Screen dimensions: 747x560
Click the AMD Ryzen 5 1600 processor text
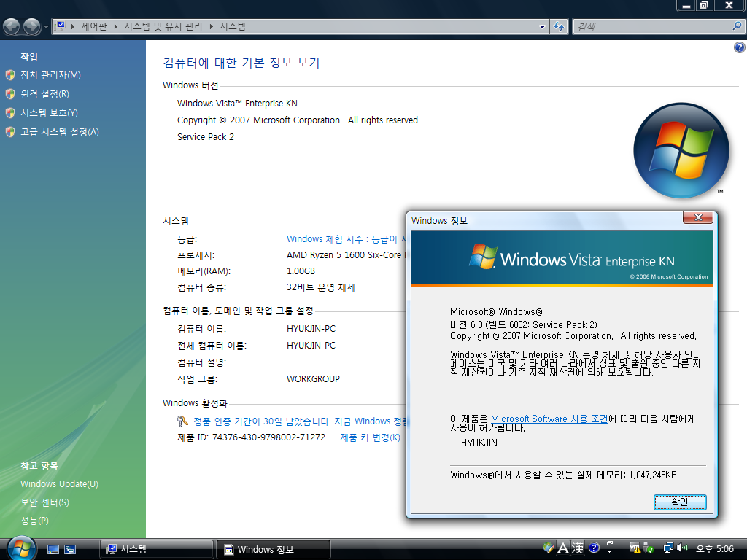click(347, 255)
